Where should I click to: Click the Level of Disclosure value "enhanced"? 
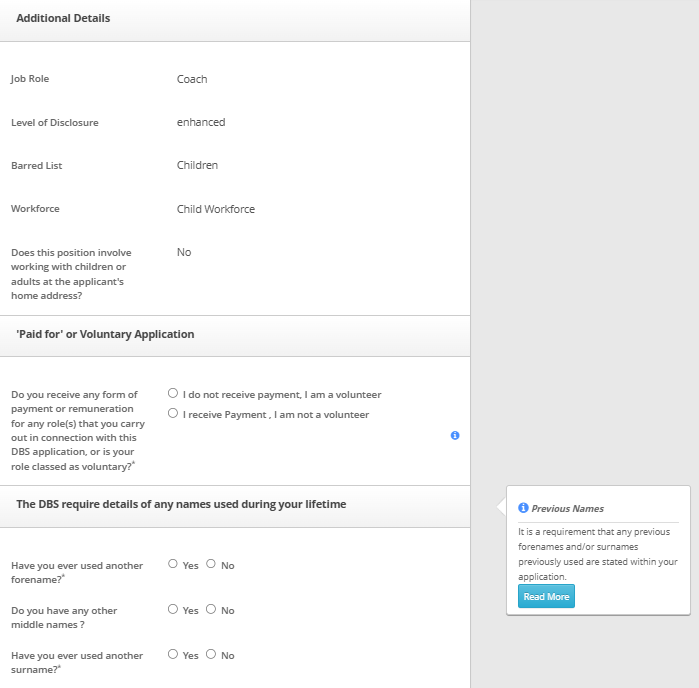point(201,122)
